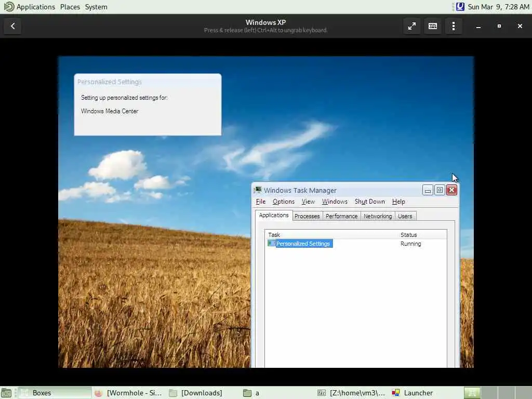Viewport: 532px width, 399px height.
Task: Click the Personalized Settings dialog title
Action: (109, 82)
